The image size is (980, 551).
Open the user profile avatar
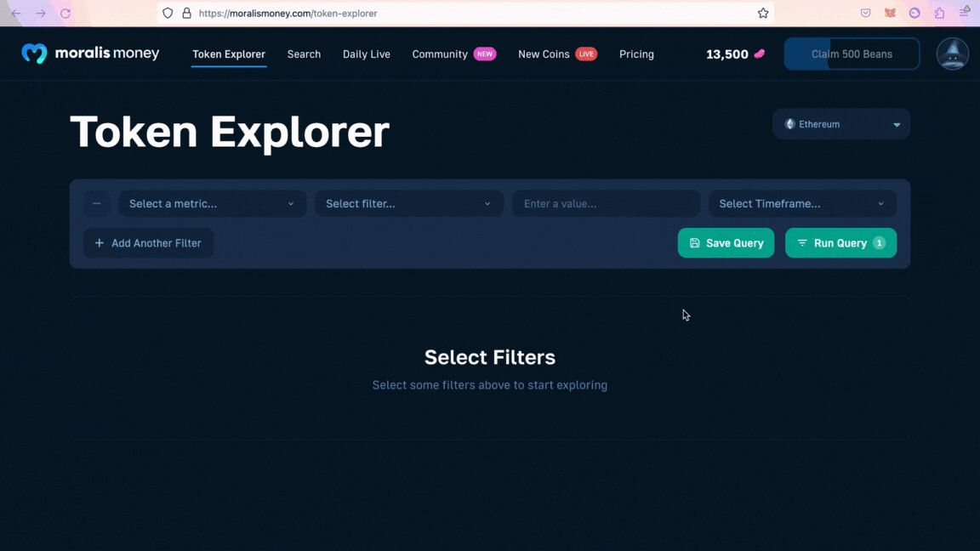(x=953, y=54)
